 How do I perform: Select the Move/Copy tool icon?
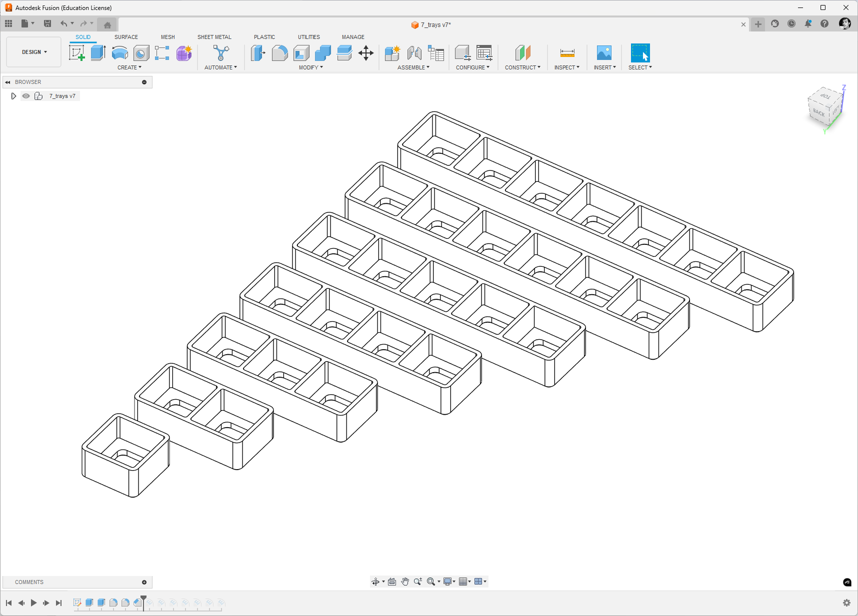pos(366,53)
